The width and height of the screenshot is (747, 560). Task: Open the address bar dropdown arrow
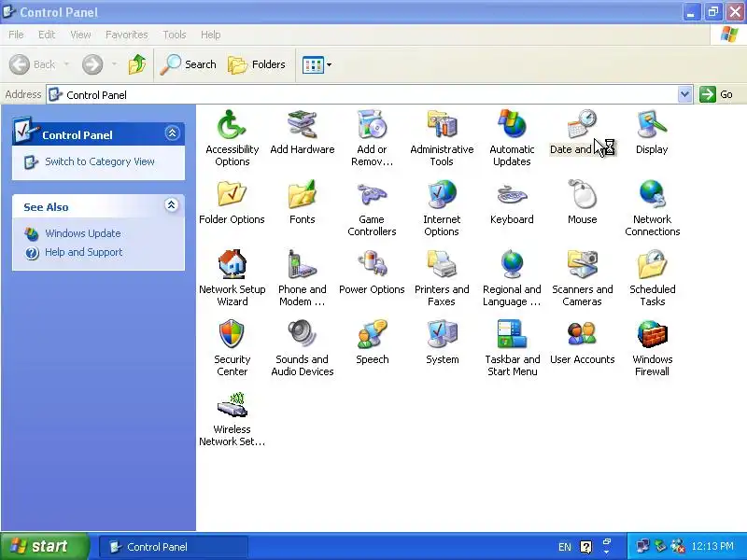684,94
